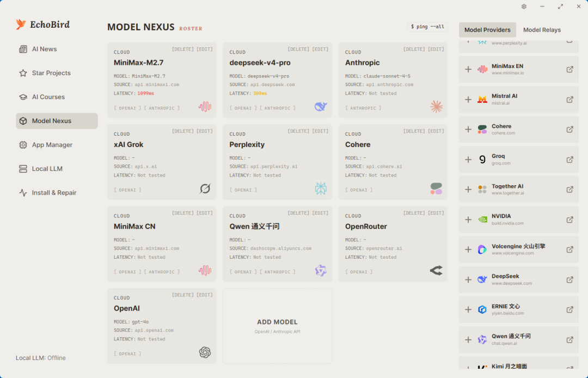588x378 pixels.
Task: Go to Star Projects section
Action: pos(57,73)
